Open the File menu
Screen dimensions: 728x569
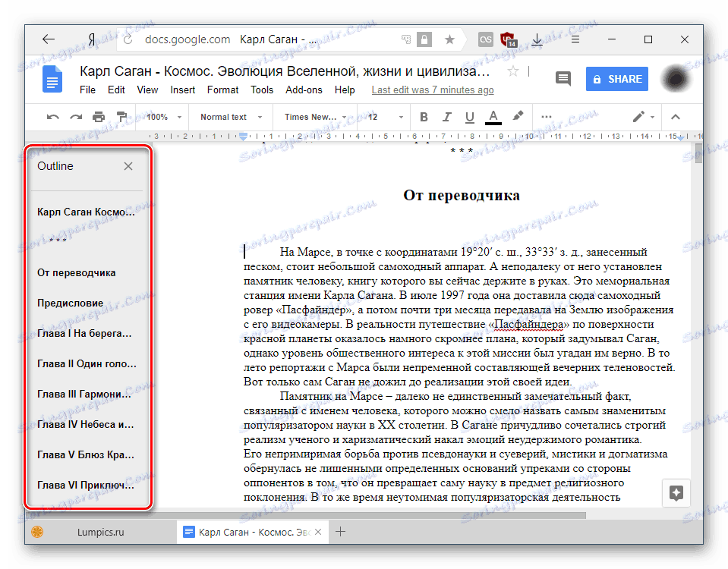pos(87,90)
